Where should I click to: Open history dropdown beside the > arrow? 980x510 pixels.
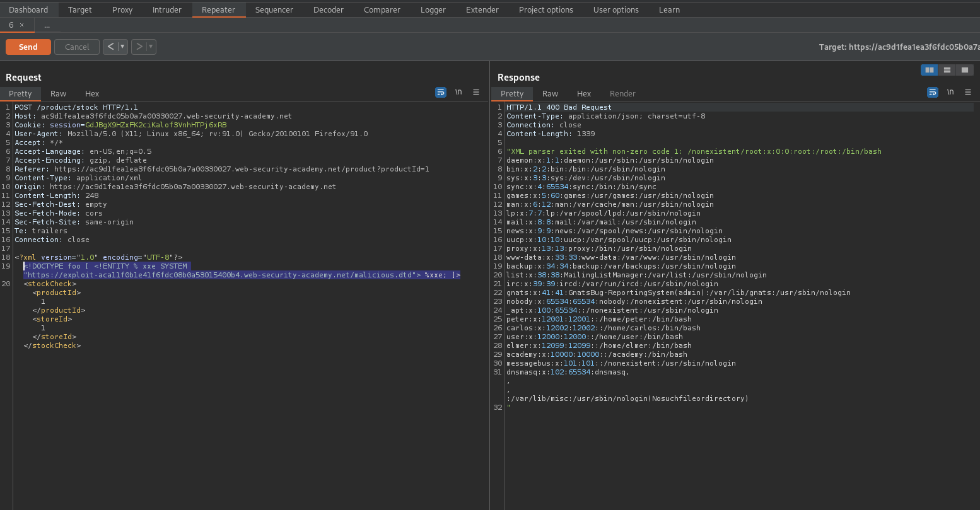click(x=151, y=47)
